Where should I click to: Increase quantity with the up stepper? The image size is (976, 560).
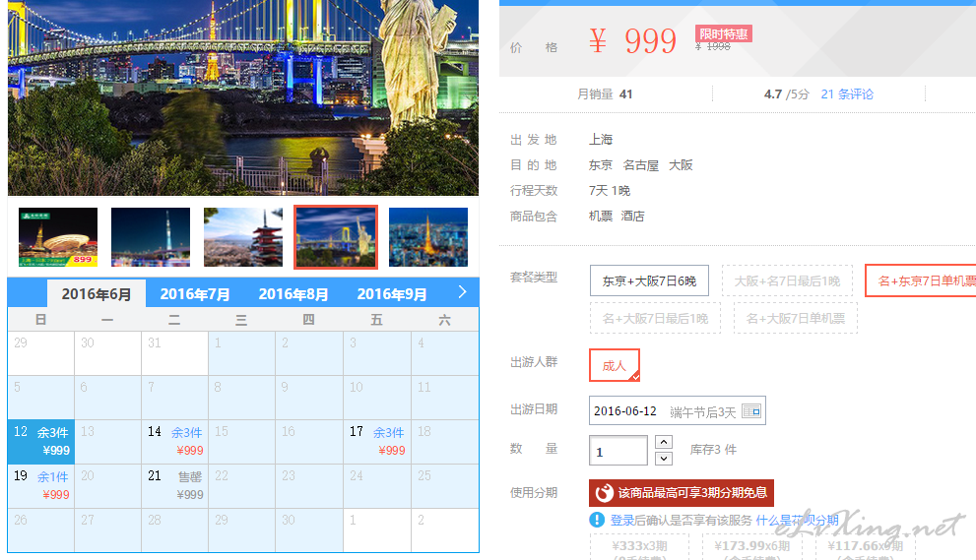664,443
